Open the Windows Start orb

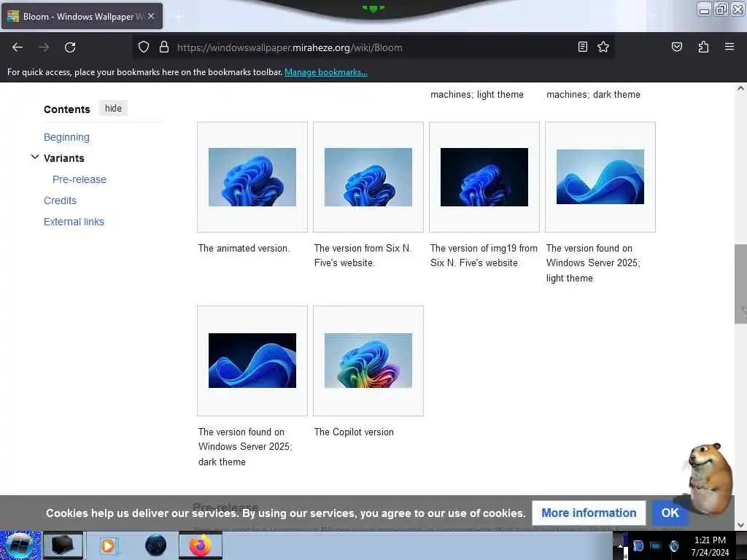pyautogui.click(x=20, y=545)
